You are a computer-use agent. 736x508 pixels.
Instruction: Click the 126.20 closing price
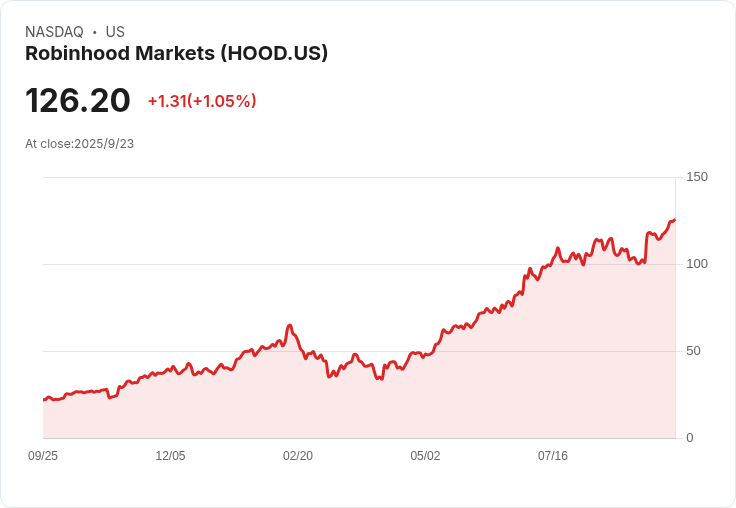tap(78, 101)
